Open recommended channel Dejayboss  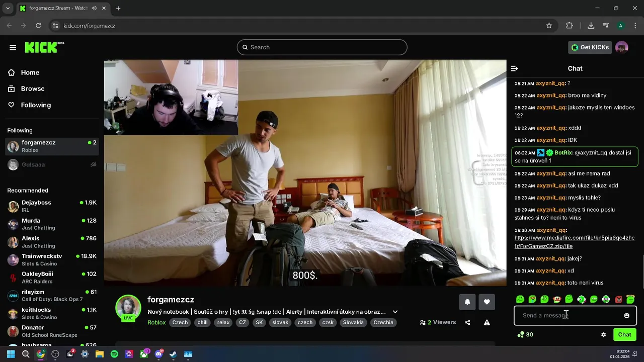click(52, 206)
